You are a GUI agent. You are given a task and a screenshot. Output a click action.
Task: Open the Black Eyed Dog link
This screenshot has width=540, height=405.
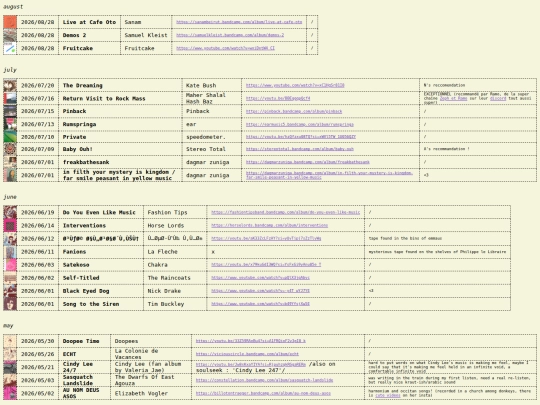260,291
